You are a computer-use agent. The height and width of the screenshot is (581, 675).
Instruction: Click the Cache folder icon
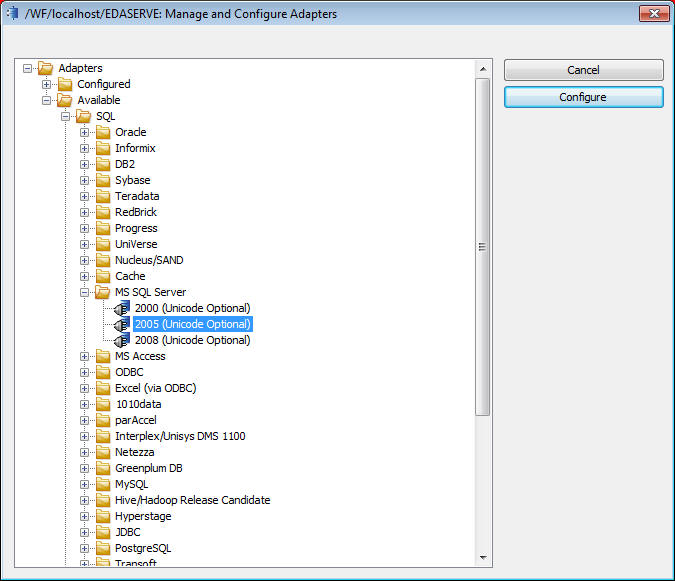pyautogui.click(x=103, y=276)
